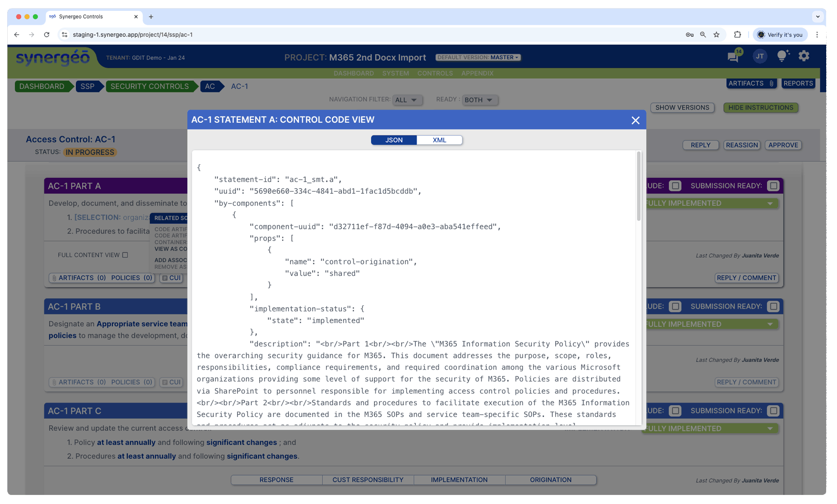Click SHOW VERSIONS button

(x=682, y=107)
